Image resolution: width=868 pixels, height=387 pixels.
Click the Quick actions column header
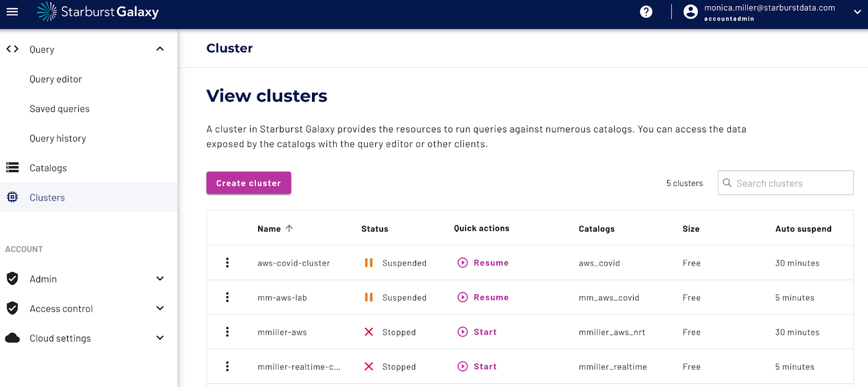[482, 229]
